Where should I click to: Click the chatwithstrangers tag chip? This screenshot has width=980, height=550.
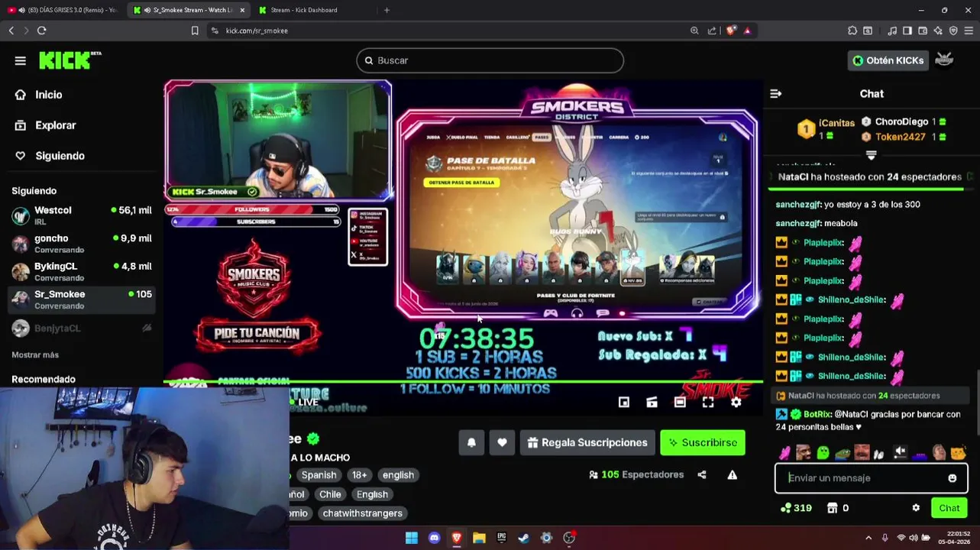point(362,513)
